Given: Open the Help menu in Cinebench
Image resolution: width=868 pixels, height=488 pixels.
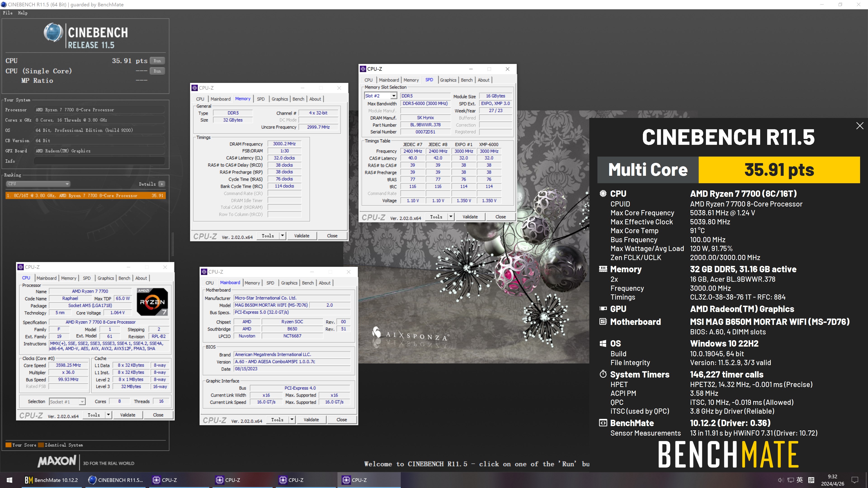Looking at the screenshot, I should click(23, 13).
